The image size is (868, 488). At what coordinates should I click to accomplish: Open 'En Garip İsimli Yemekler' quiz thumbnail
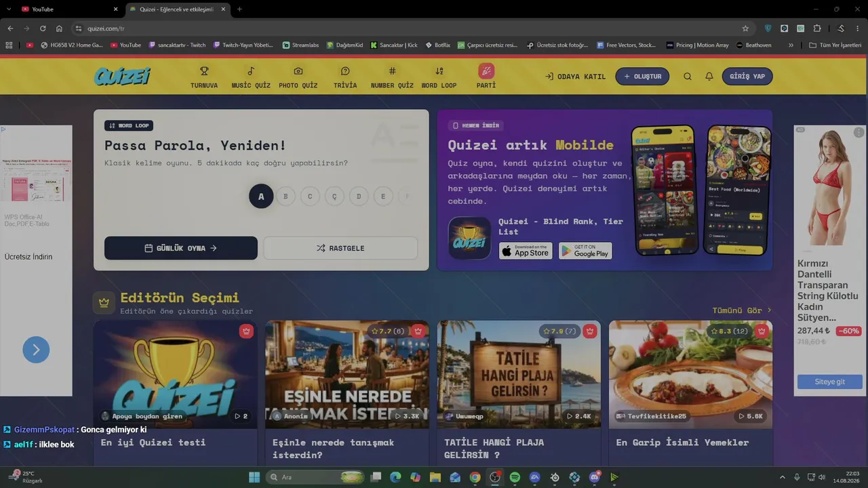click(x=690, y=374)
